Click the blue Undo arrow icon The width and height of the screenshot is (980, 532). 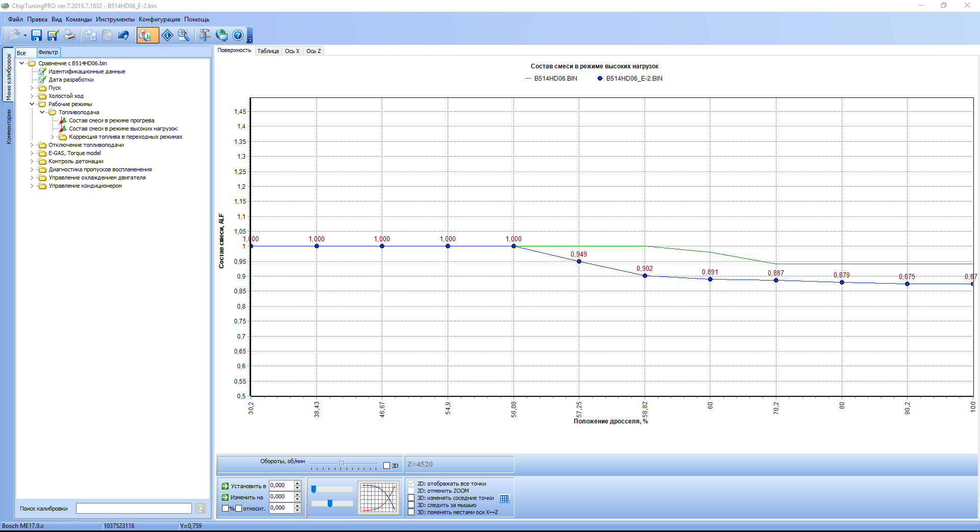point(124,35)
